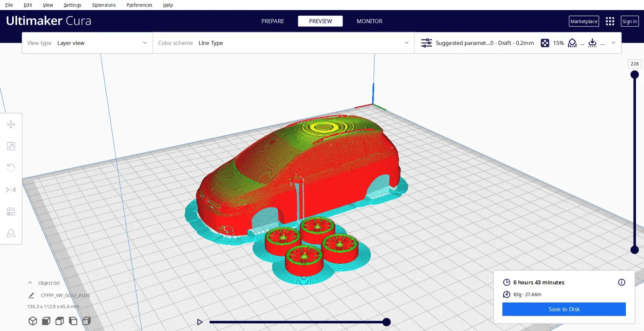644x331 pixels.
Task: Switch to the top camera view
Action: 60,321
